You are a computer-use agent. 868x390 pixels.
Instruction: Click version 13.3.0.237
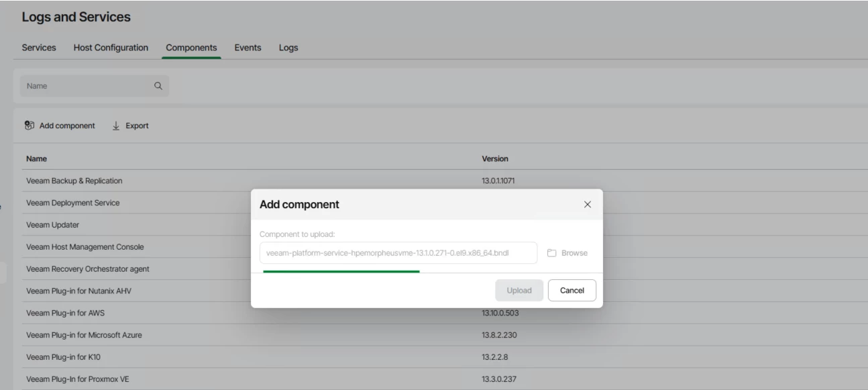pyautogui.click(x=499, y=379)
